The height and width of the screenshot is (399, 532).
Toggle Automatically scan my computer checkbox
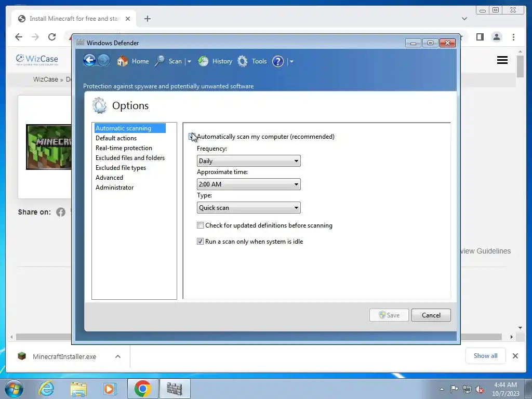click(192, 137)
